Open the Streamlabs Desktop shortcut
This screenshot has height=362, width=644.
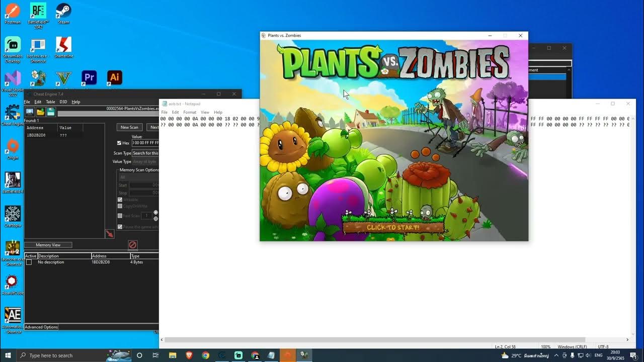(x=13, y=49)
